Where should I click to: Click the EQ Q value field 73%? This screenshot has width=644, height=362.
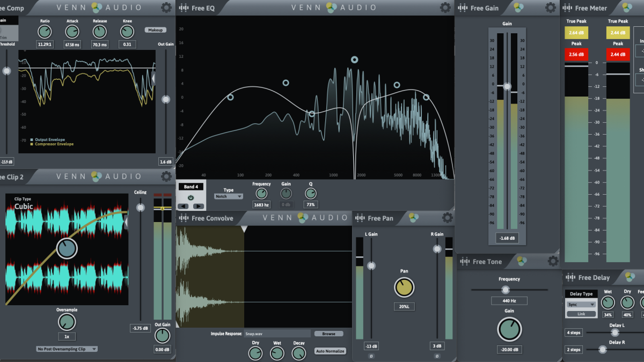pos(311,205)
